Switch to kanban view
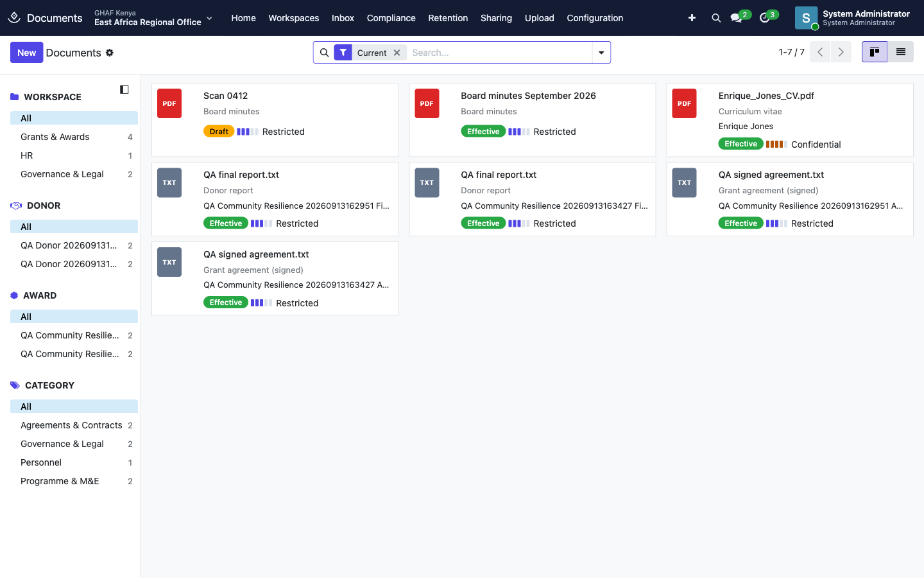 [x=875, y=52]
